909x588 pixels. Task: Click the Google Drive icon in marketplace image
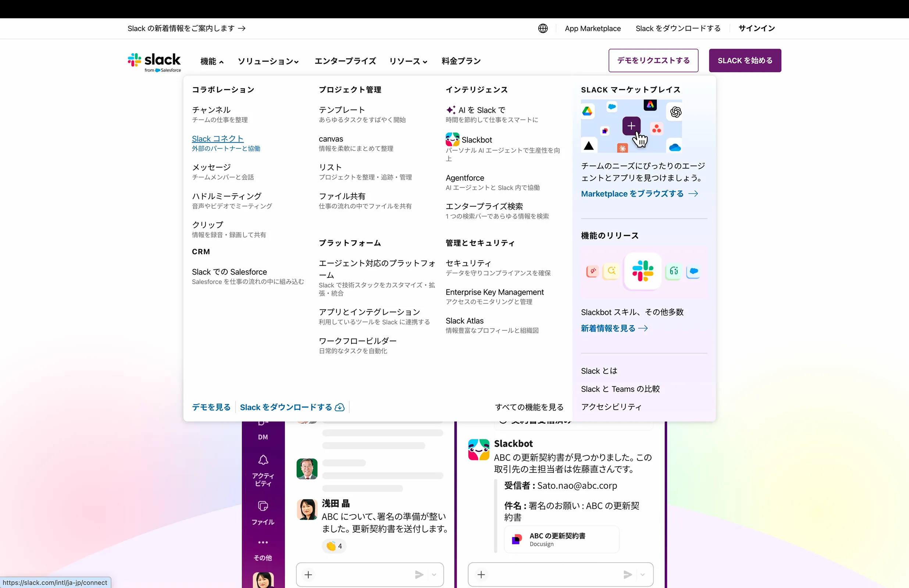tap(587, 111)
